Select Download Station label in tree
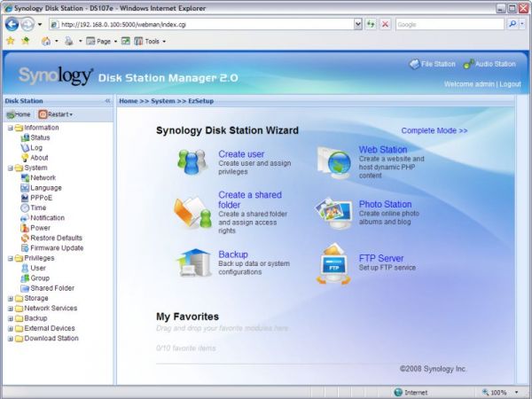Image resolution: width=532 pixels, height=399 pixels. coord(51,339)
